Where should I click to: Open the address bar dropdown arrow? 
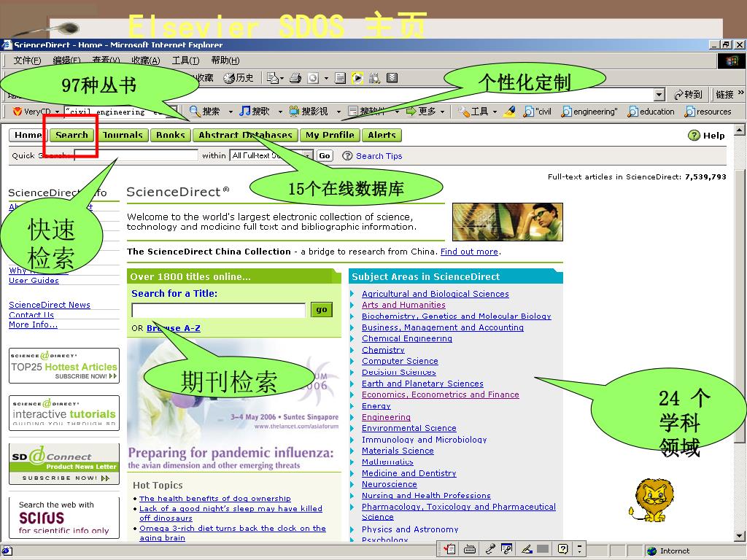tap(659, 94)
